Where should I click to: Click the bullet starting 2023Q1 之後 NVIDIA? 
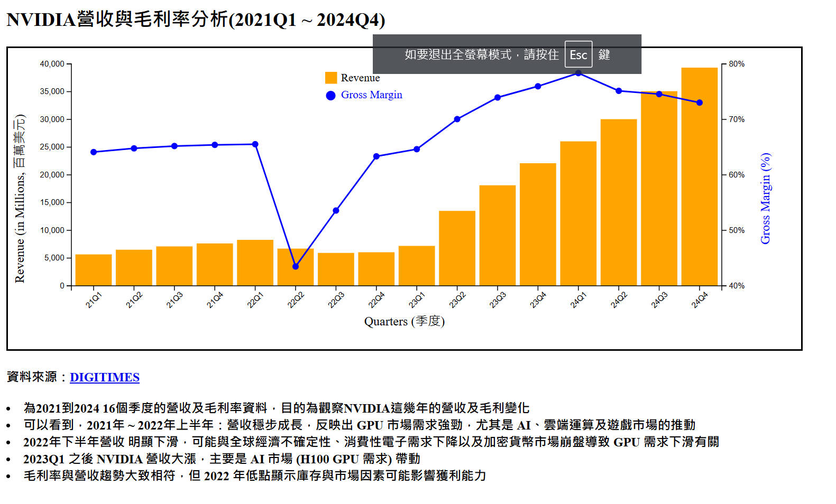pyautogui.click(x=222, y=459)
